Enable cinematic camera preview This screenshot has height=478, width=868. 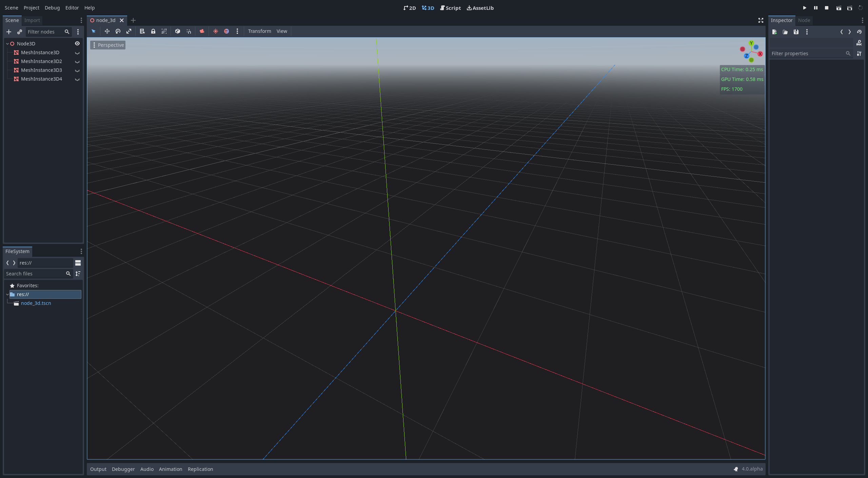[x=202, y=31]
